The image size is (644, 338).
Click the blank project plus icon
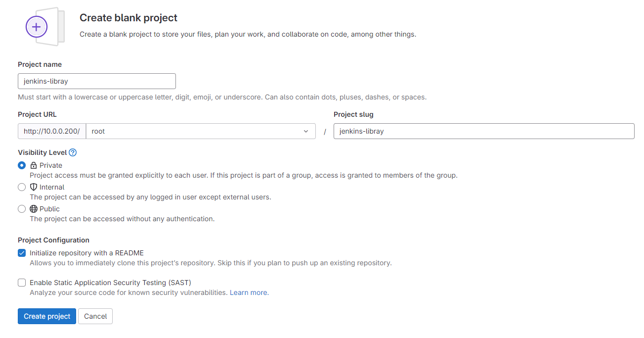[37, 27]
